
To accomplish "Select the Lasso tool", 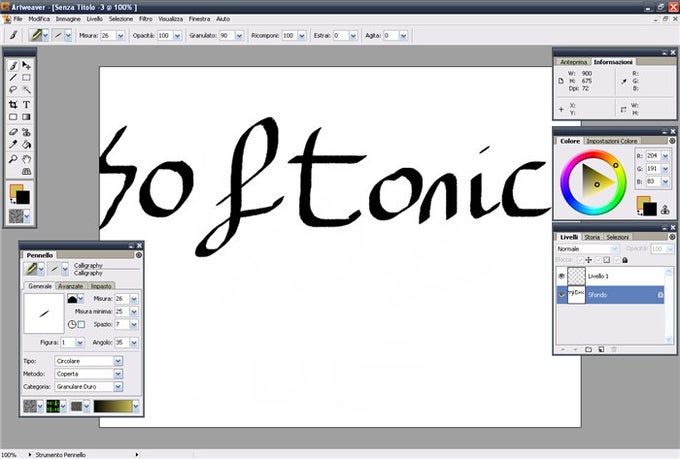I will coord(13,90).
